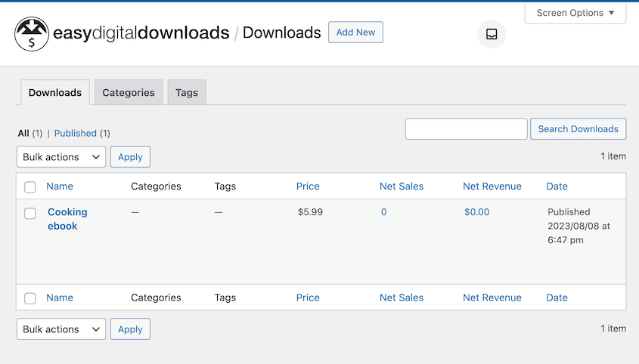Sort by Name in table footer
639x364 pixels.
click(60, 298)
